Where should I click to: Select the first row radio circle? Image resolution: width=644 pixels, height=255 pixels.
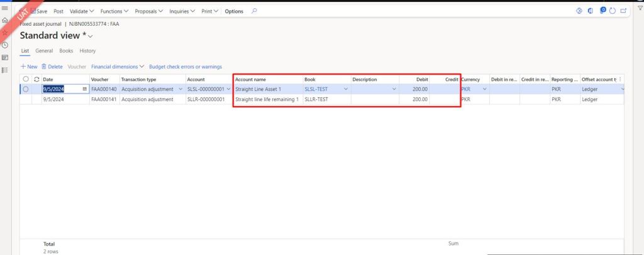pyautogui.click(x=26, y=89)
